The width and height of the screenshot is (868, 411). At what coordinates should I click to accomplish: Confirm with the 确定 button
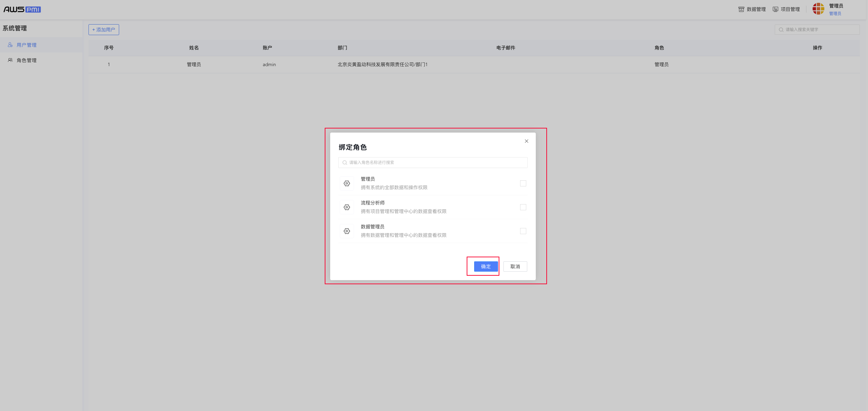tap(486, 267)
